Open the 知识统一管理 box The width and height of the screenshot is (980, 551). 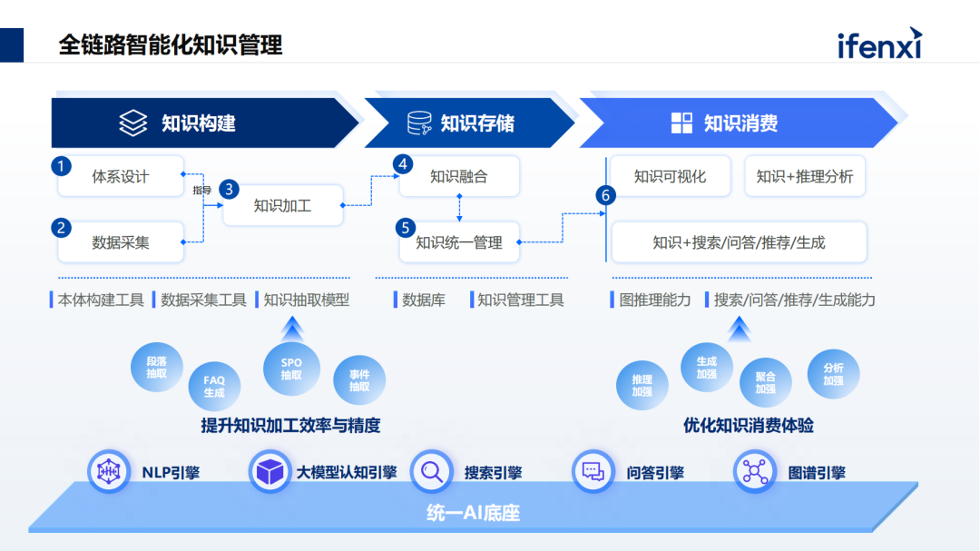(x=459, y=242)
